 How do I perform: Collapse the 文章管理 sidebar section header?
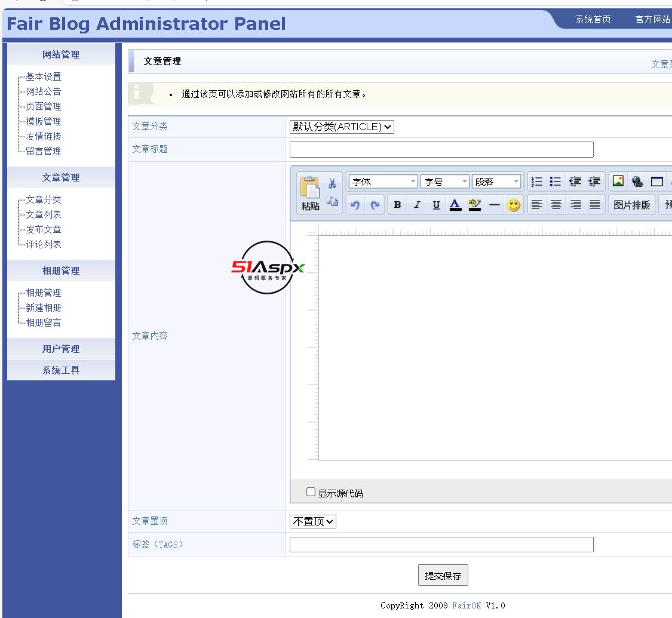point(61,177)
